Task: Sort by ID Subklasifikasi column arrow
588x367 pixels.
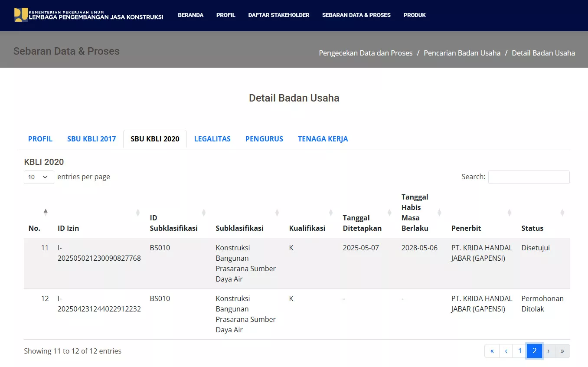Action: 203,213
